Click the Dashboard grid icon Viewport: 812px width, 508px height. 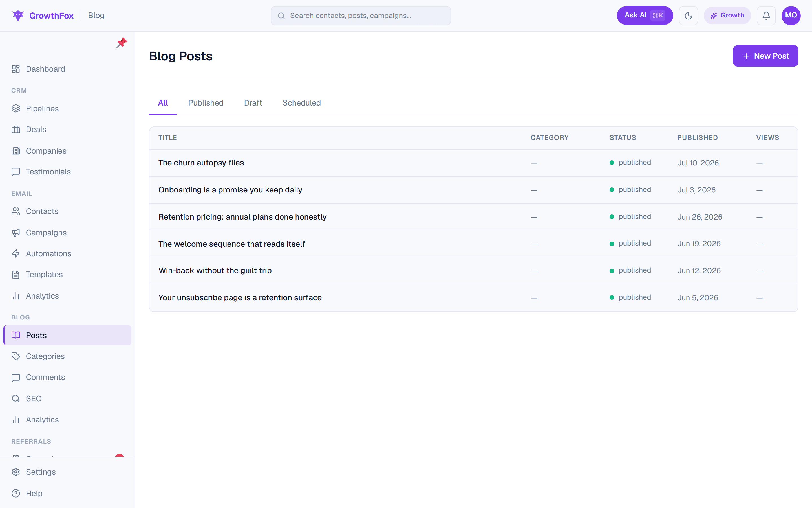click(x=16, y=69)
